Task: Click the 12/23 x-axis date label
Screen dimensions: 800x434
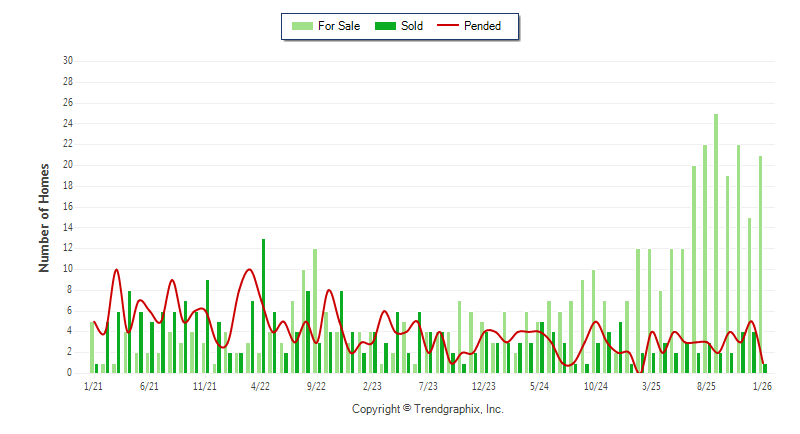Action: (x=484, y=386)
